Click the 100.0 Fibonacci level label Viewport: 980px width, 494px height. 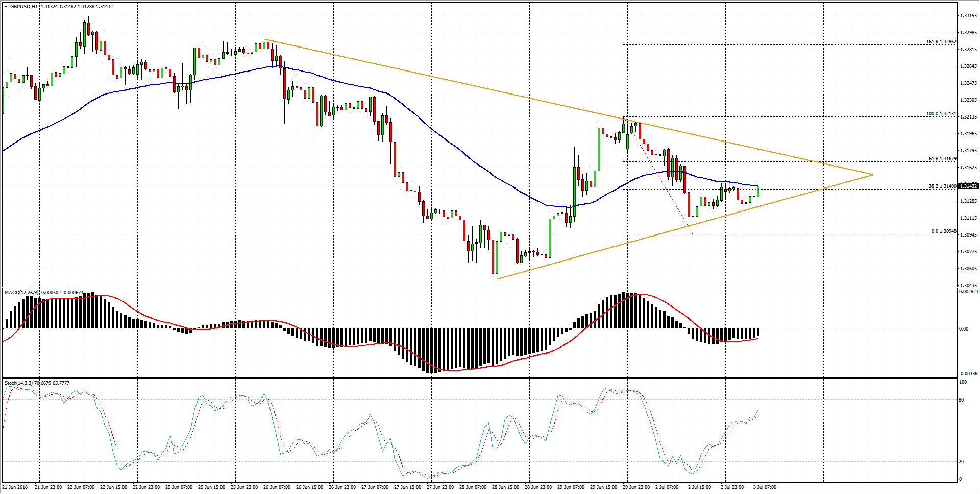[x=941, y=114]
